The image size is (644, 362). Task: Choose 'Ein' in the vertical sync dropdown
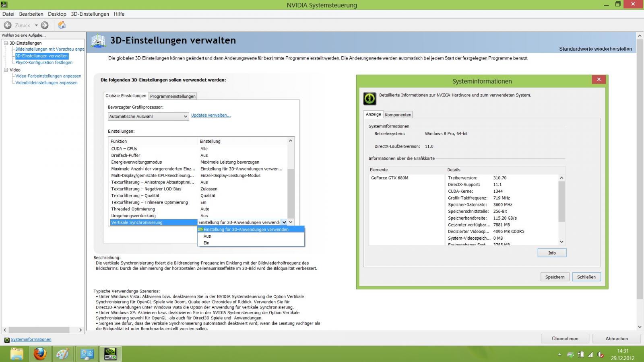point(251,243)
